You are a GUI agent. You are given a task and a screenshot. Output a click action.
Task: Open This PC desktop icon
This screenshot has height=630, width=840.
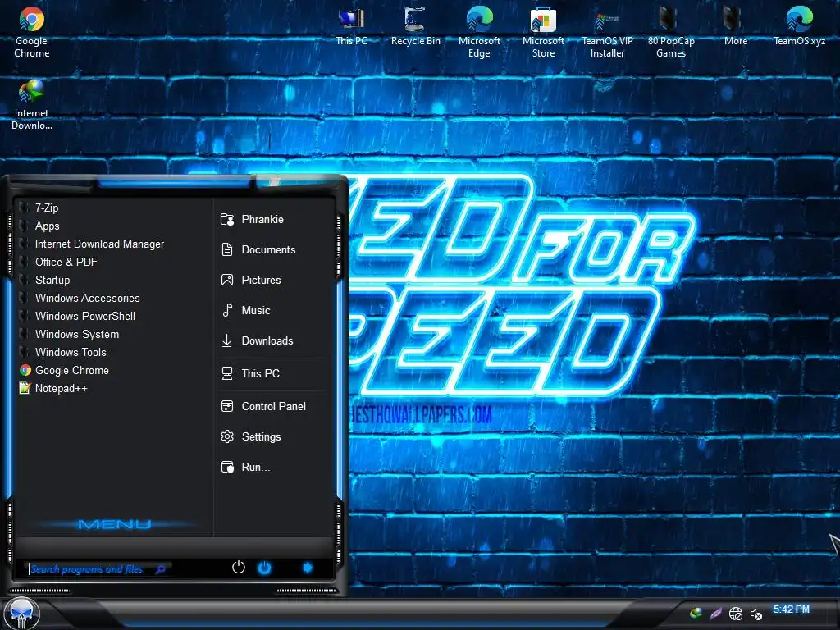point(351,27)
